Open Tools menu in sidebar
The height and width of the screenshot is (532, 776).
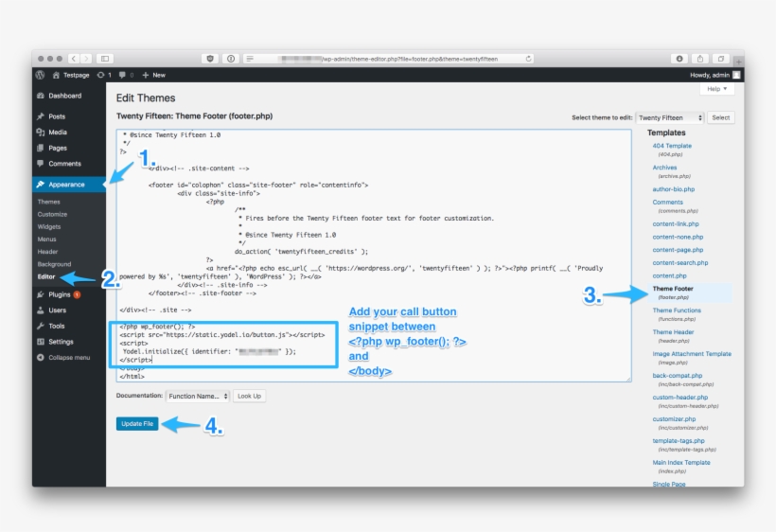point(69,327)
